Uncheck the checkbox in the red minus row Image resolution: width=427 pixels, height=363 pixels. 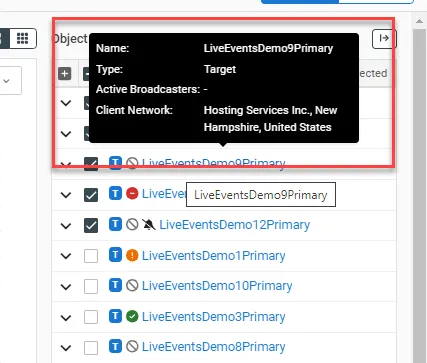(x=91, y=195)
